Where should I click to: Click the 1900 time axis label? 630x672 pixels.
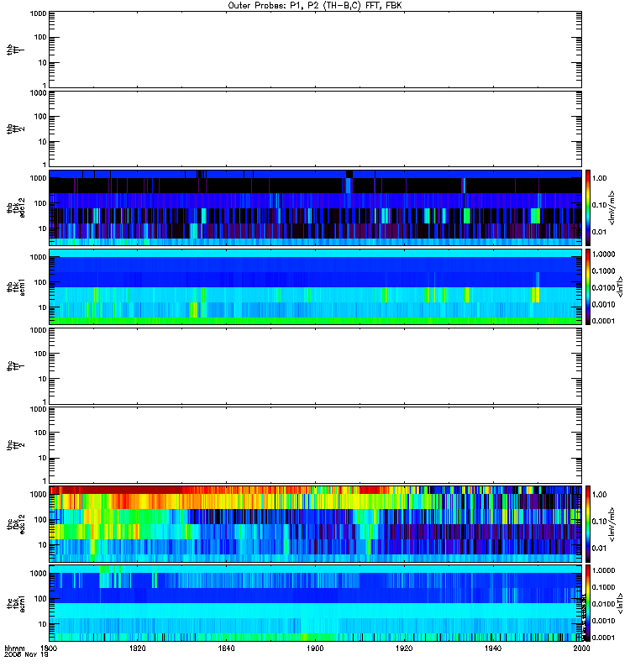pos(316,648)
